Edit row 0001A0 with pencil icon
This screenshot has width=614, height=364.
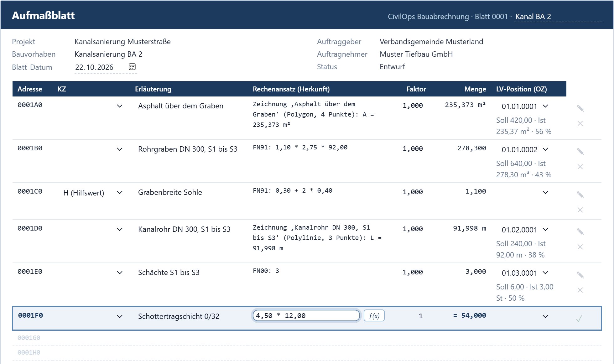[x=580, y=108]
